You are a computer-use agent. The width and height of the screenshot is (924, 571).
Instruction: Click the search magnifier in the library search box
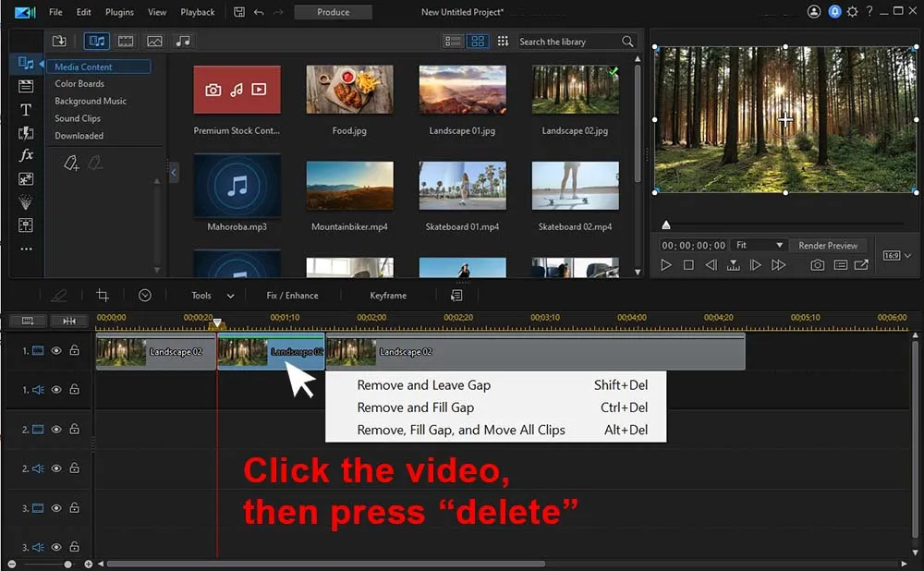click(x=627, y=41)
